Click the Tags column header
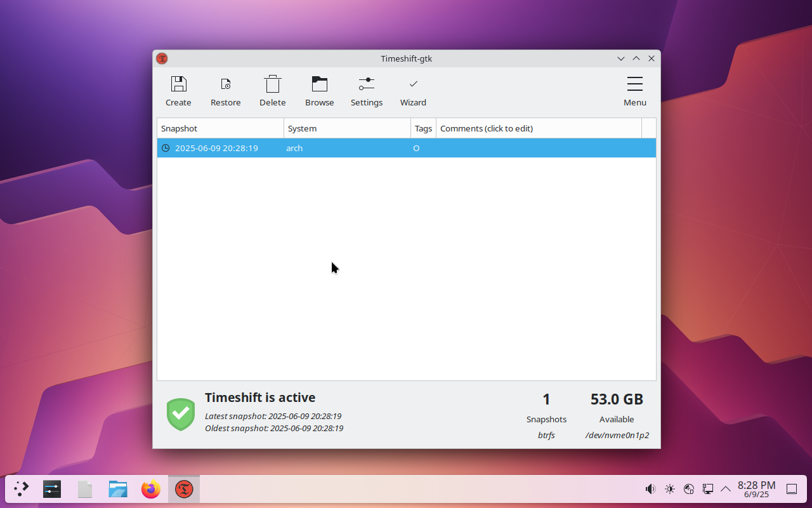 pyautogui.click(x=423, y=128)
